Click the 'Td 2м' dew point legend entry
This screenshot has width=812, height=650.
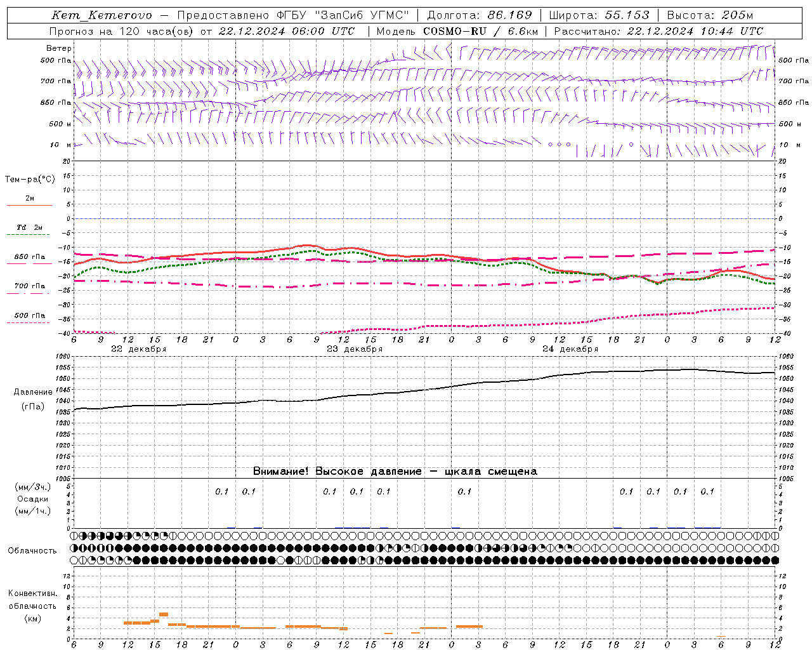[x=30, y=227]
